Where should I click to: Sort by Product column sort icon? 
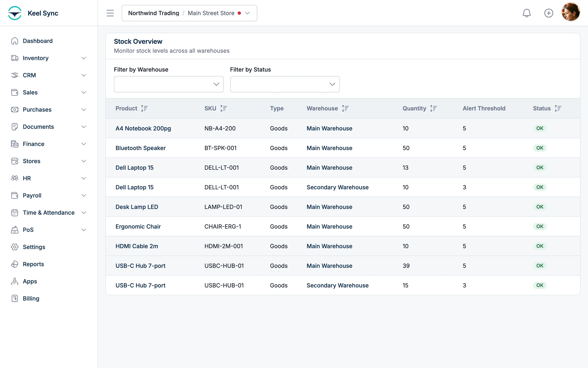pos(144,108)
